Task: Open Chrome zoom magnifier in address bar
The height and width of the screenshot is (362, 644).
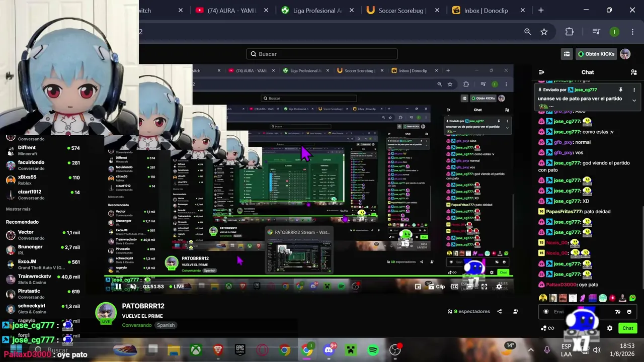Action: (x=528, y=32)
